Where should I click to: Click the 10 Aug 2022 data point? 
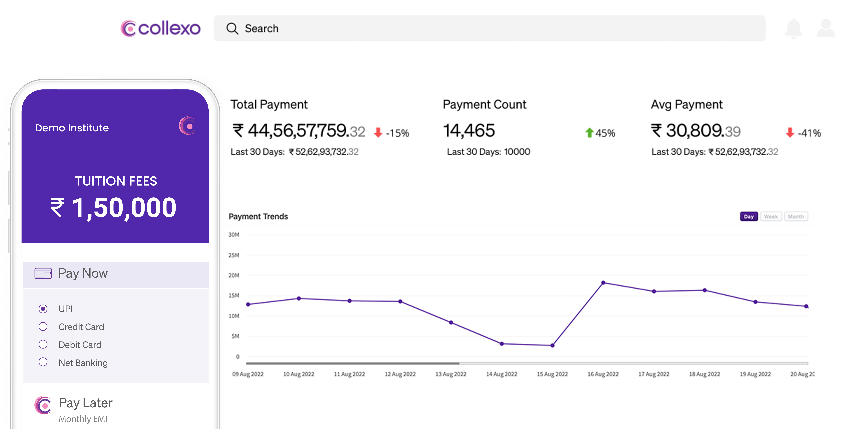[x=299, y=298]
